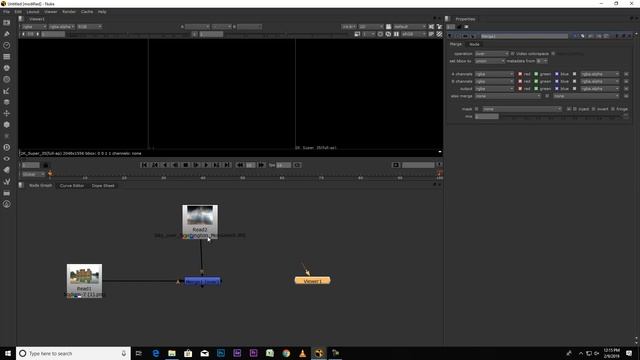Open the B channels layer dropdown
Screen dimensions: 640x360
(494, 82)
